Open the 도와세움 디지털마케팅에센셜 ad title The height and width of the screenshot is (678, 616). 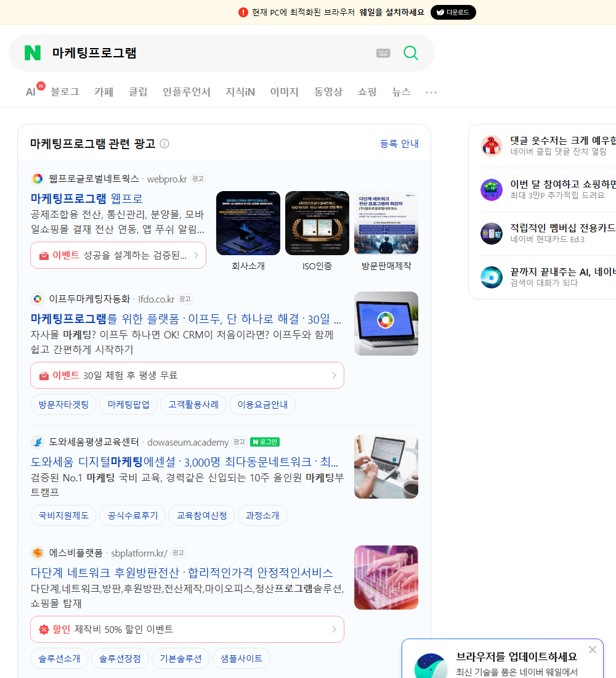185,462
